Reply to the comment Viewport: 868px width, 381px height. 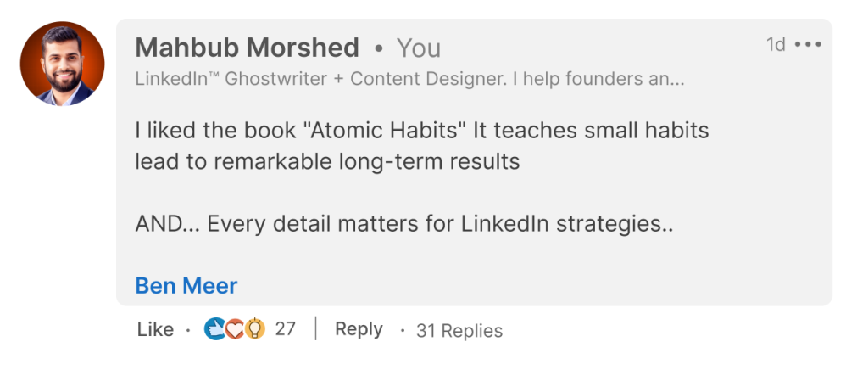click(359, 329)
